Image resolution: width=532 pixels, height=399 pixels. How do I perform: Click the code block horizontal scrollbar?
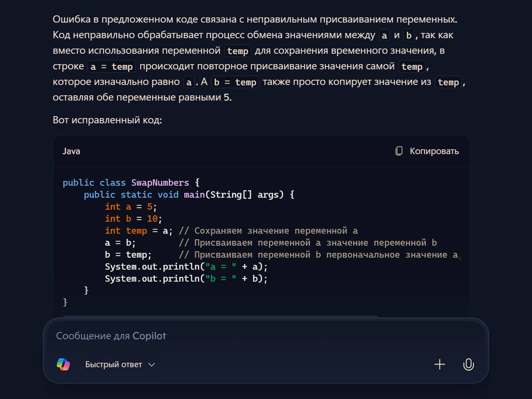coord(220,316)
